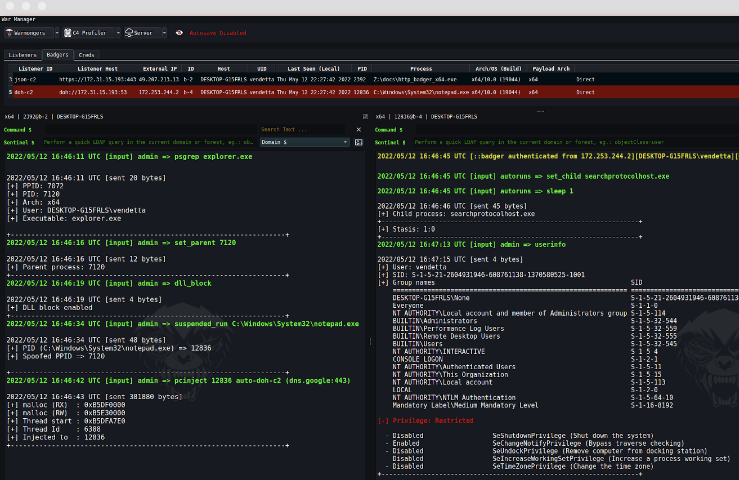739x480 pixels.
Task: Expand the dropdown arrow next to C4 Profiler
Action: [118, 33]
